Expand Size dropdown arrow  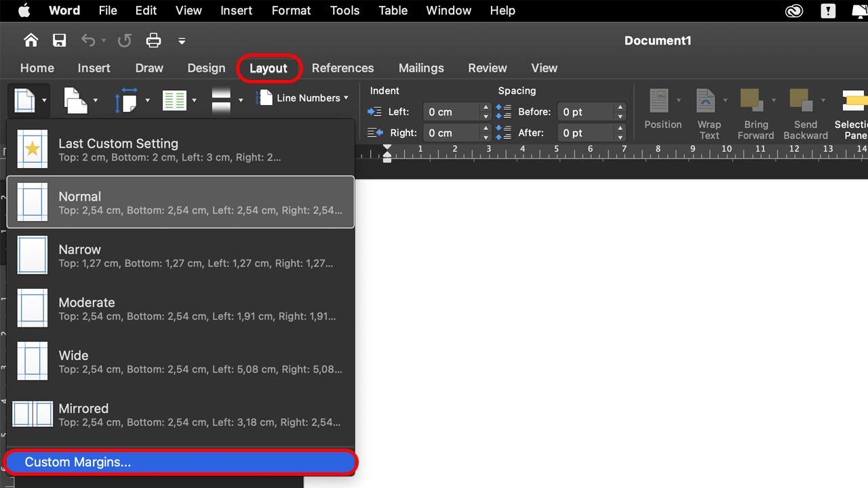point(146,100)
